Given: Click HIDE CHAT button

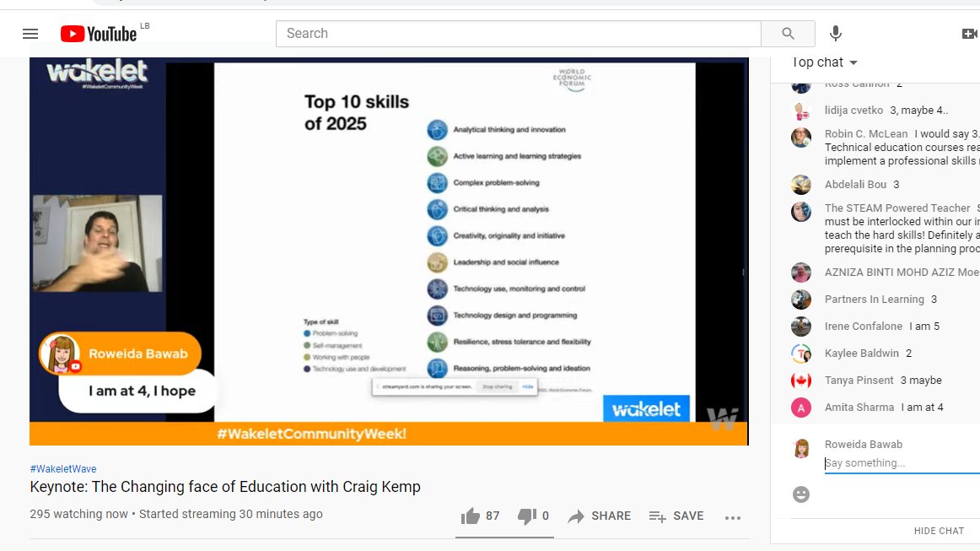Looking at the screenshot, I should click(939, 531).
